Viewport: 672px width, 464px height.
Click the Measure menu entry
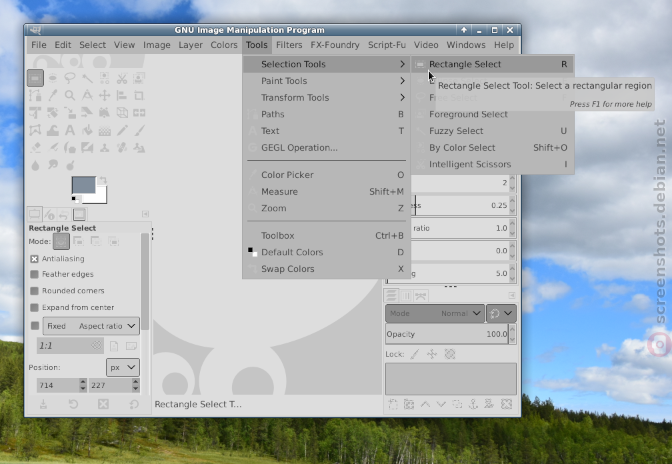pyautogui.click(x=326, y=192)
